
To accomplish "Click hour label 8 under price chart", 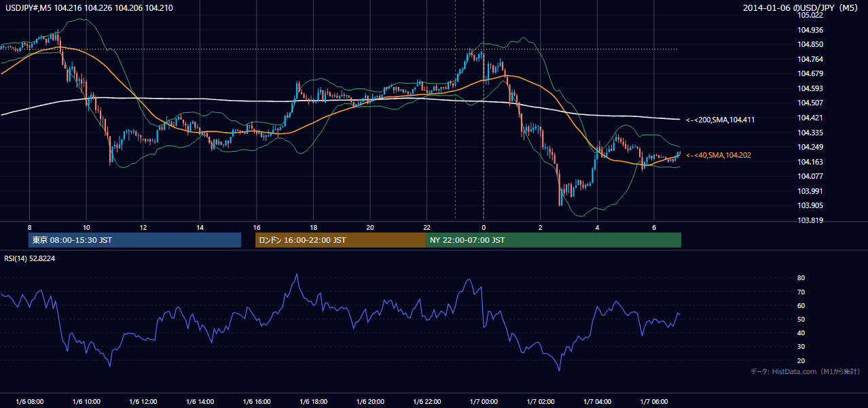I will tap(29, 227).
